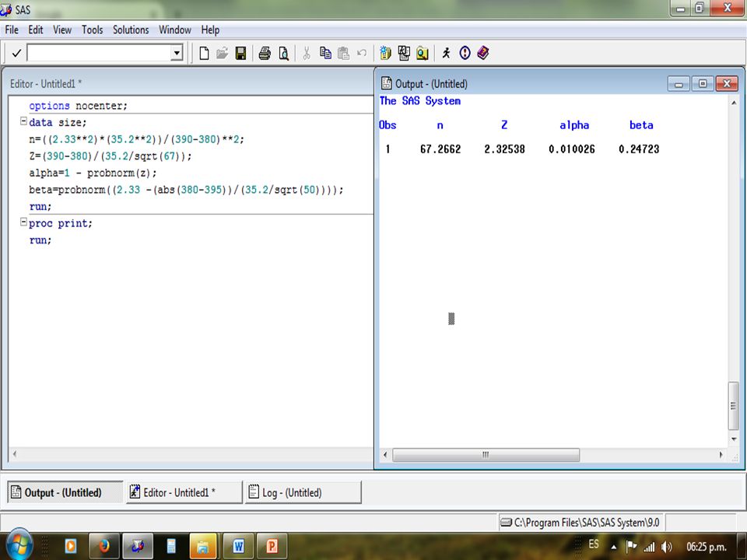This screenshot has height=560, width=747.
Task: Click the current folder path in status bar
Action: pos(580,523)
